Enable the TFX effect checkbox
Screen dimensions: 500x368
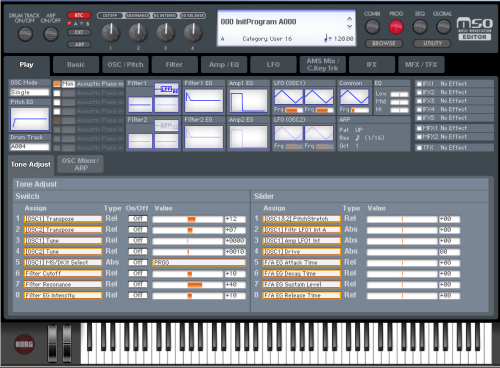pos(420,148)
